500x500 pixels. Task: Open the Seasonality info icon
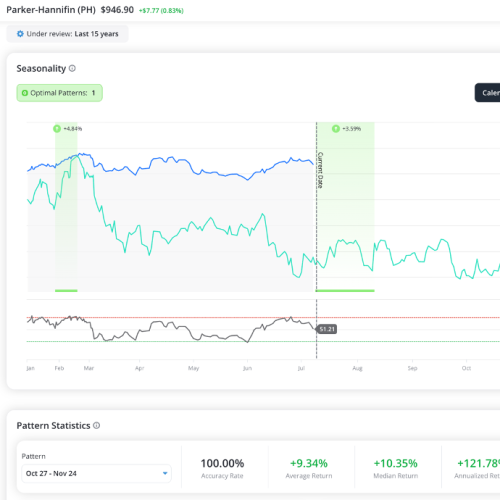(x=72, y=68)
